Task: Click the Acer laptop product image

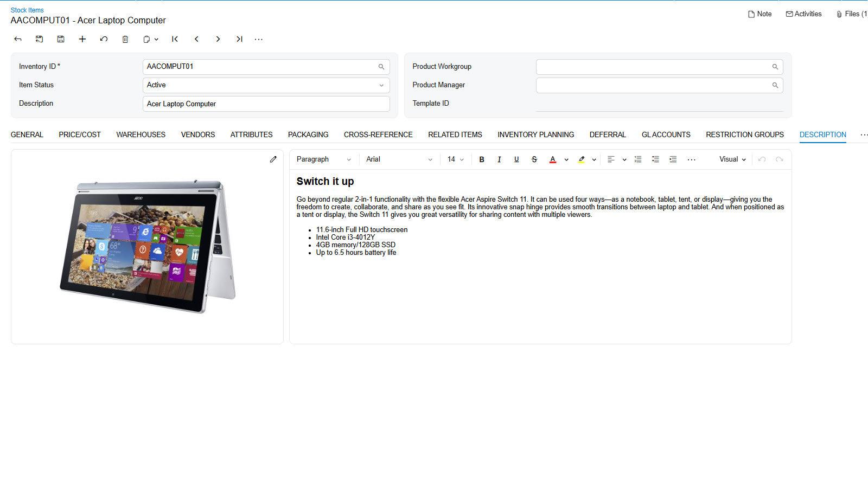Action: pos(148,247)
